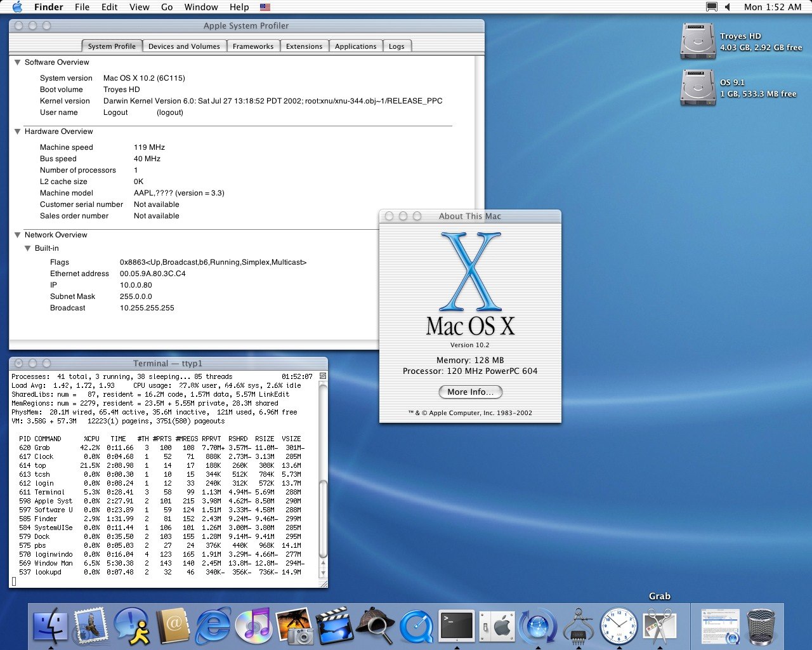This screenshot has width=812, height=650.
Task: Open Address Book from the Dock
Action: [x=173, y=625]
